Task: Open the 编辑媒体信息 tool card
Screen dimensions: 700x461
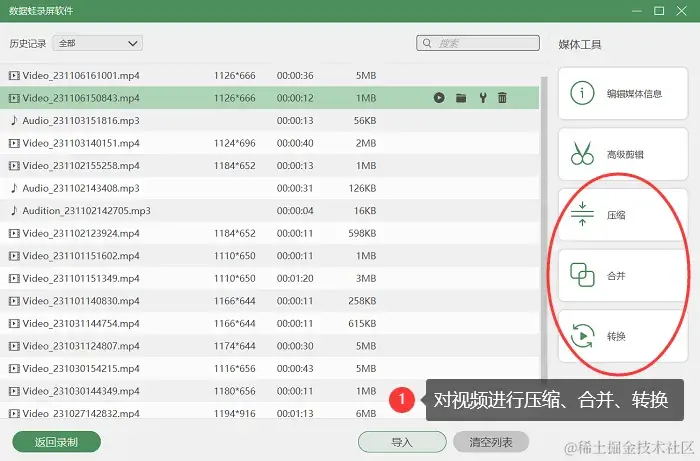Action: pyautogui.click(x=623, y=93)
